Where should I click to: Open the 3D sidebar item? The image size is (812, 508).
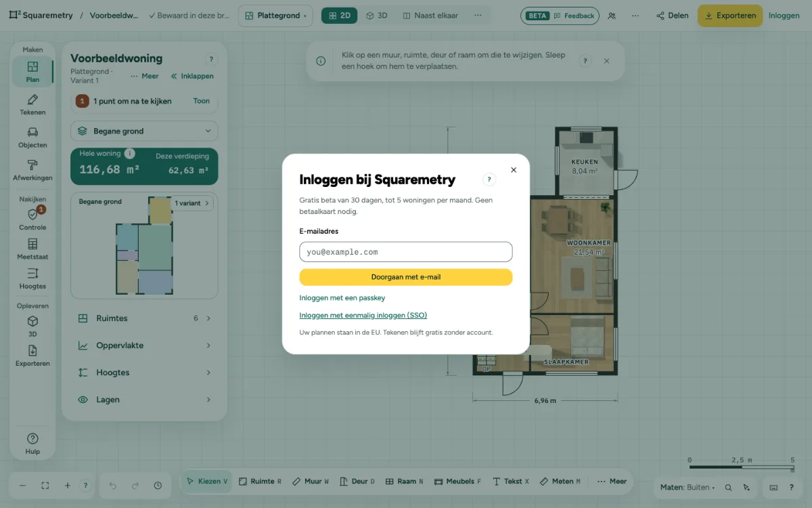pyautogui.click(x=32, y=326)
